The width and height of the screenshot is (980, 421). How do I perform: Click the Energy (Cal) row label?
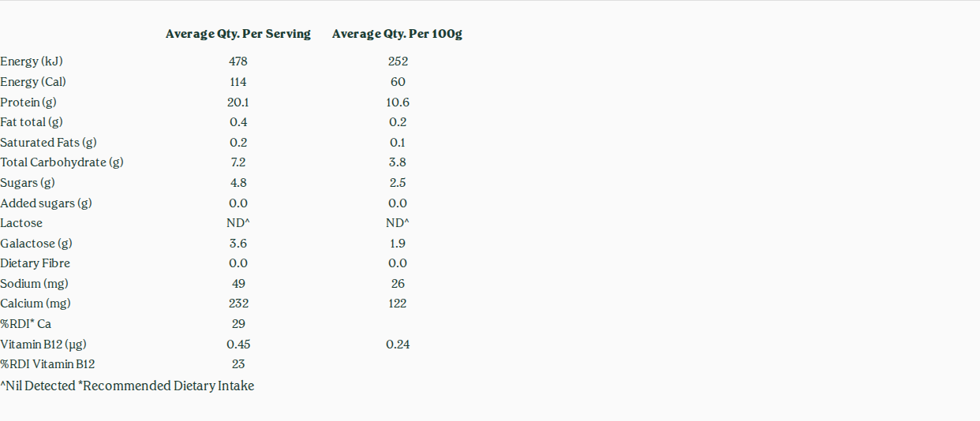click(x=33, y=82)
